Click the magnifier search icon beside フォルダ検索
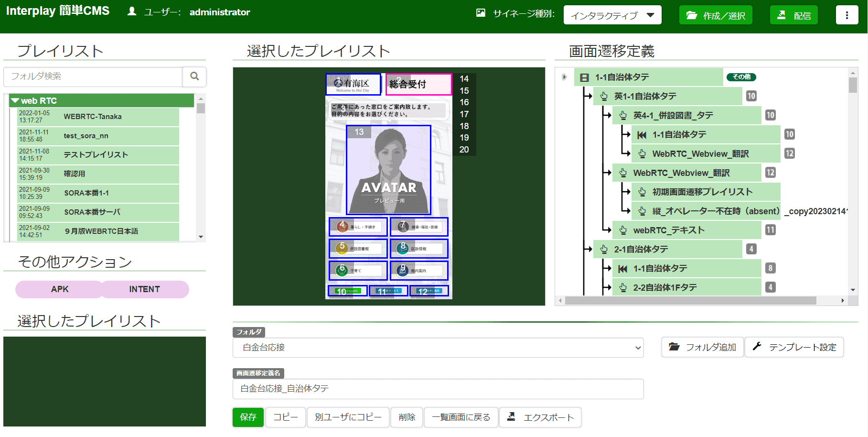Image resolution: width=868 pixels, height=437 pixels. 194,76
